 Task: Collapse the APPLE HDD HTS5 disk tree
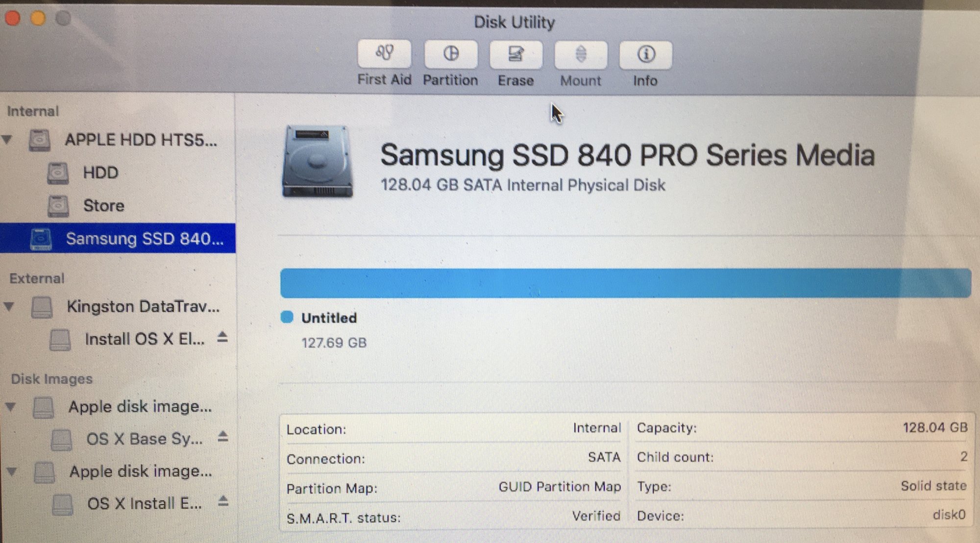pyautogui.click(x=7, y=140)
